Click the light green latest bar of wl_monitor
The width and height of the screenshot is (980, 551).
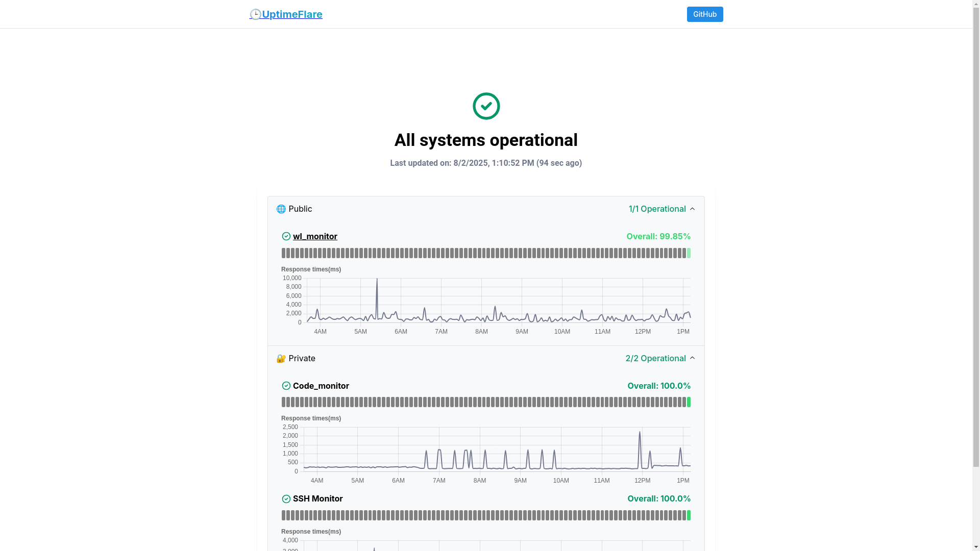point(689,253)
